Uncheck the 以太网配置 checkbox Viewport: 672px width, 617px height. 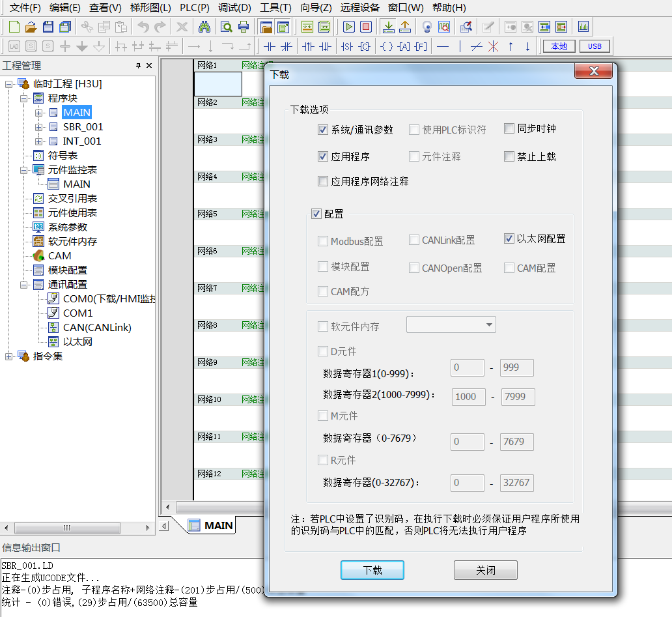tap(509, 239)
